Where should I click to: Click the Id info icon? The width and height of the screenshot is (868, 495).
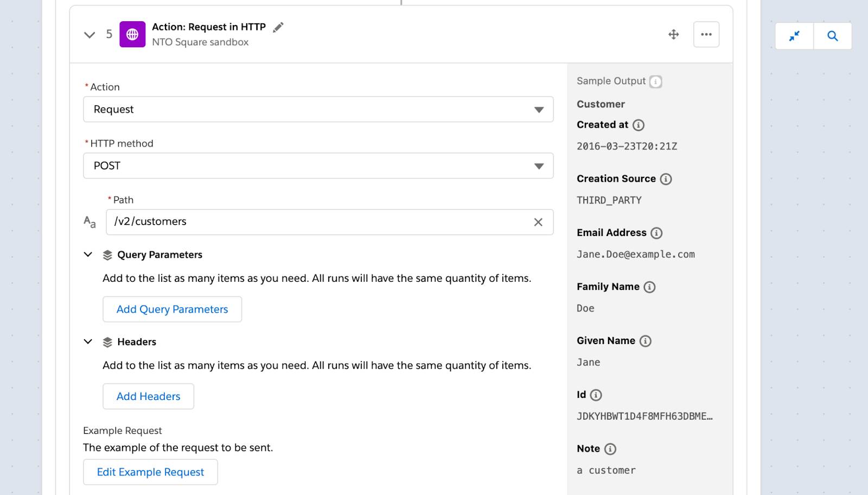click(596, 395)
